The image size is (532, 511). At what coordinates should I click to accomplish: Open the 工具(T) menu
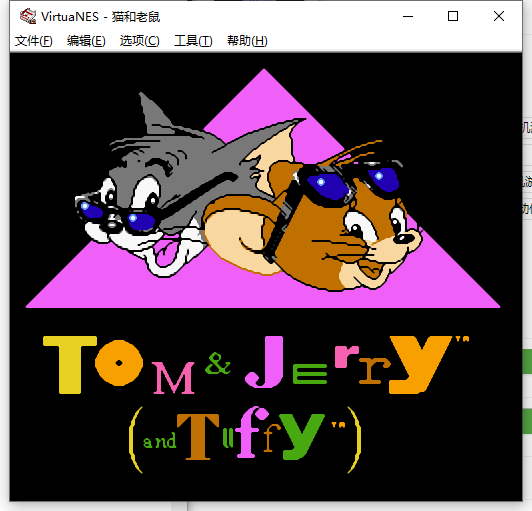(x=193, y=41)
